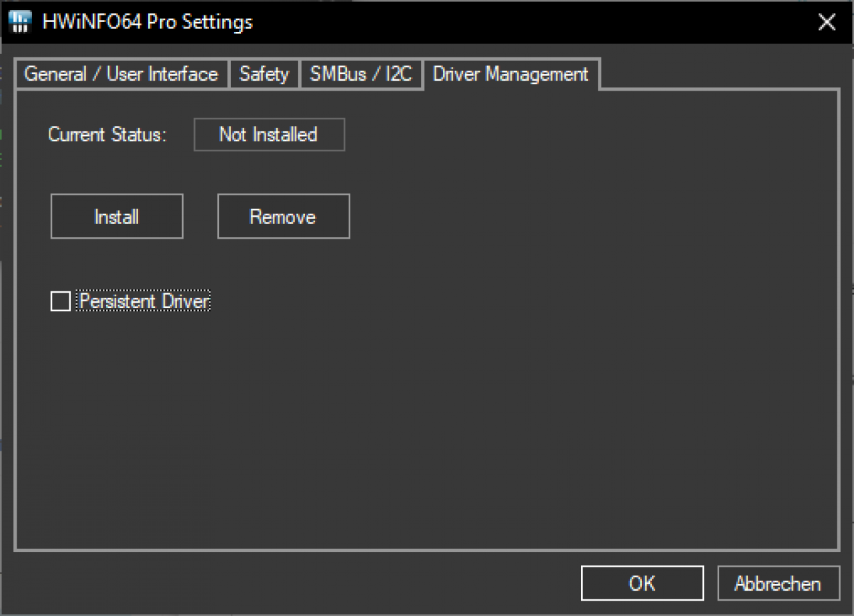Click the HWiNFO64 Pro Settings window title
The image size is (854, 616).
(x=147, y=22)
